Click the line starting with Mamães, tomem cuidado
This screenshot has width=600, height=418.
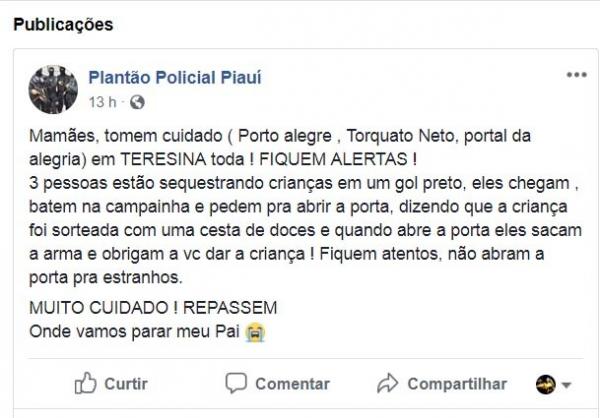click(x=280, y=136)
